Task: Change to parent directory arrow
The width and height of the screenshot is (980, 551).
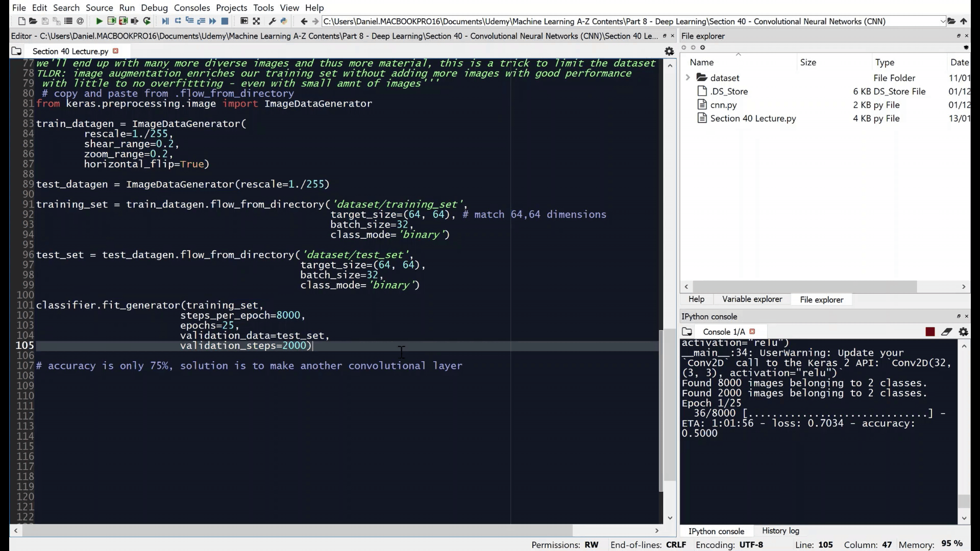Action: pos(964,21)
